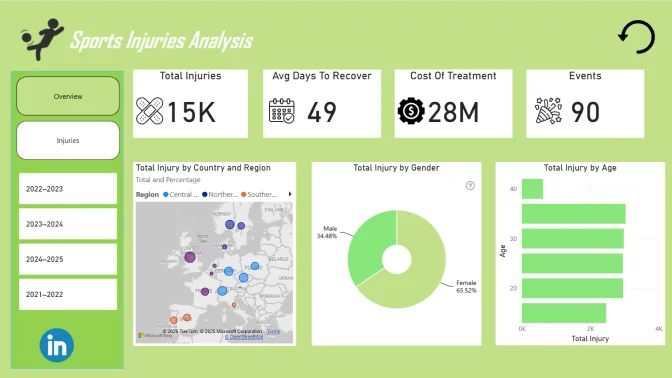Open the Terms link on the map
The height and width of the screenshot is (378, 672).
pos(273,331)
